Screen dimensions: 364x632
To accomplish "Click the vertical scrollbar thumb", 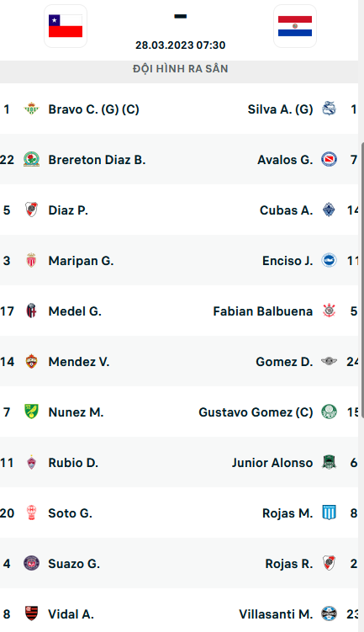I will tap(362, 280).
